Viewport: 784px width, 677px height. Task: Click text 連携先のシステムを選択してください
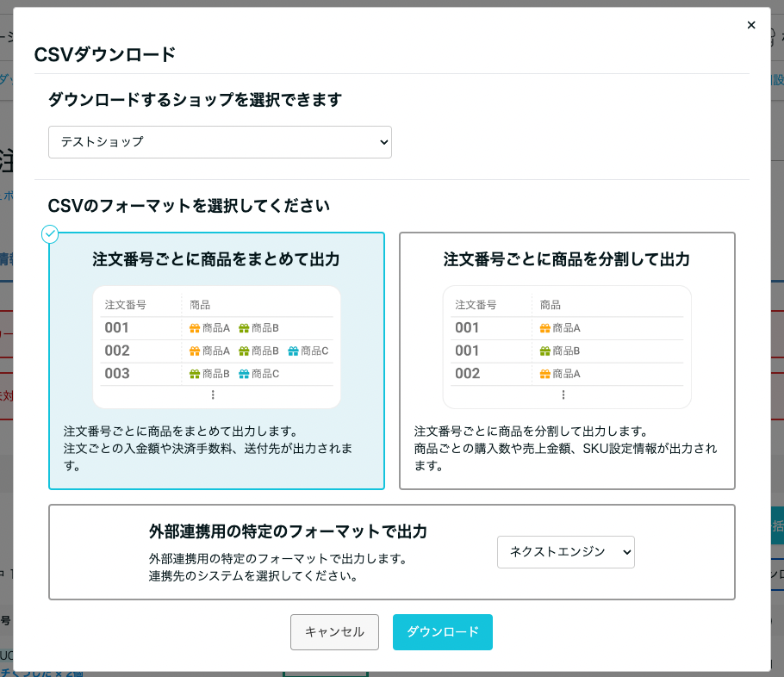pyautogui.click(x=253, y=576)
